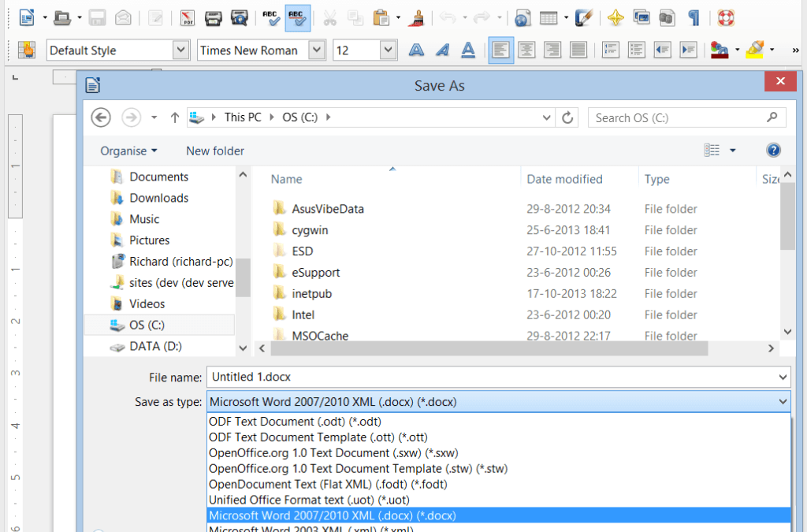Toggle AutoSpellcheck in the toolbar
This screenshot has height=532, width=807.
tap(297, 17)
